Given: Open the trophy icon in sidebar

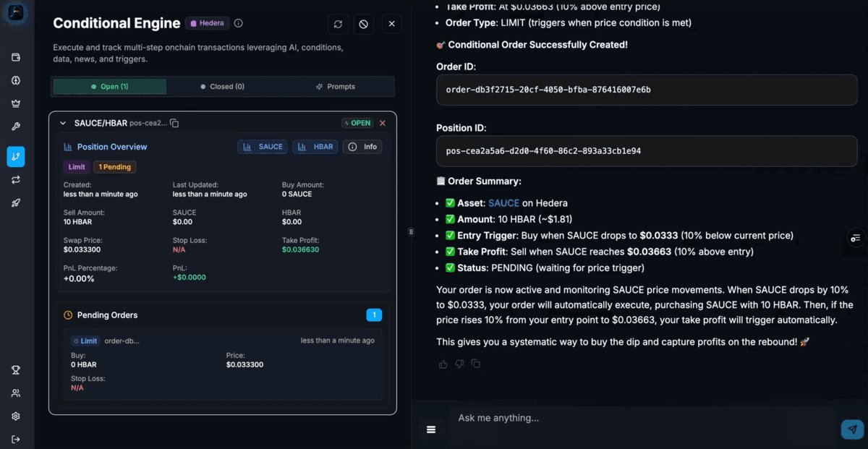Looking at the screenshot, I should coord(16,370).
